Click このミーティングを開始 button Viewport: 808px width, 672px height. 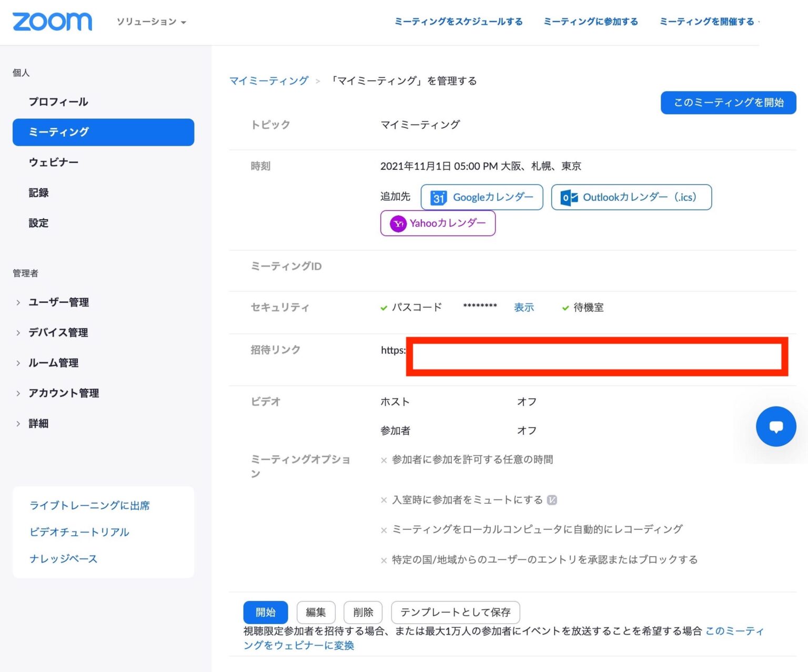728,103
